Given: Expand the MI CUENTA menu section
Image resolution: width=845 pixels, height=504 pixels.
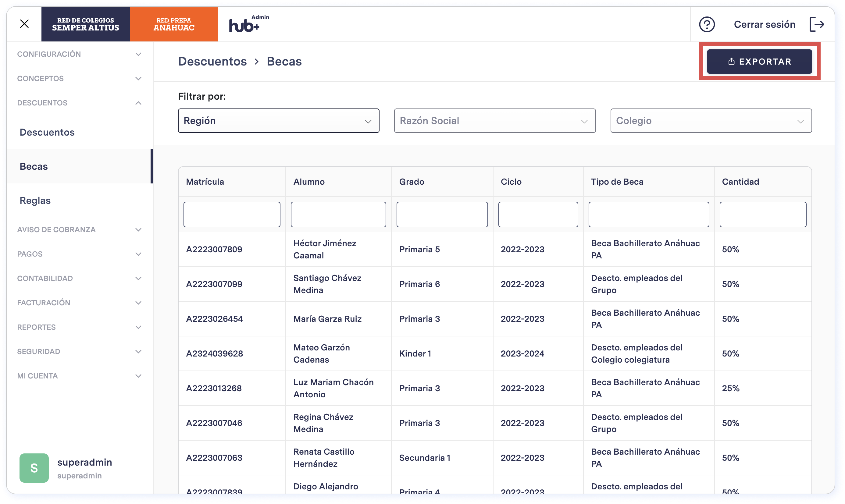Looking at the screenshot, I should pyautogui.click(x=80, y=376).
